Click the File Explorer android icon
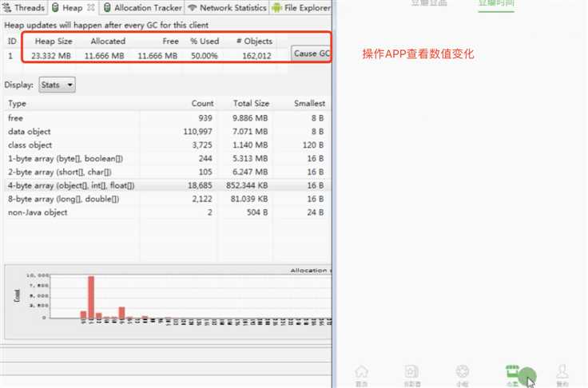 click(x=276, y=7)
